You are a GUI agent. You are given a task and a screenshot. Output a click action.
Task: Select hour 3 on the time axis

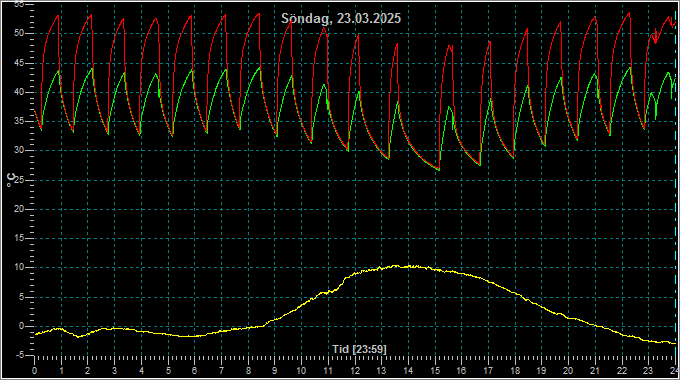click(114, 371)
